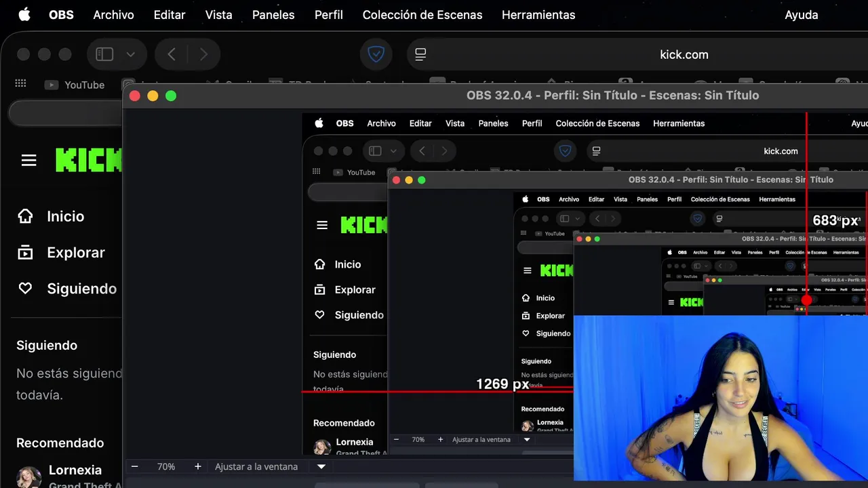
Task: Toggle the Safari sidebar icon
Action: tap(104, 54)
